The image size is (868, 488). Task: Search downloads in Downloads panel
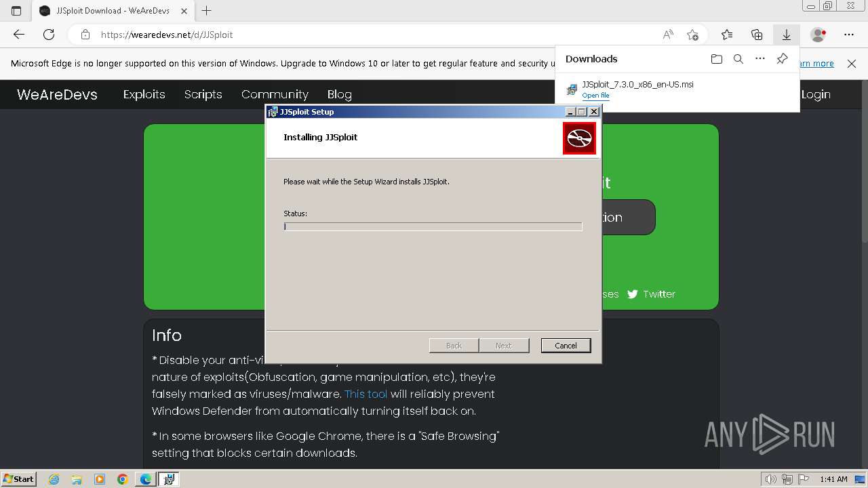pyautogui.click(x=738, y=59)
